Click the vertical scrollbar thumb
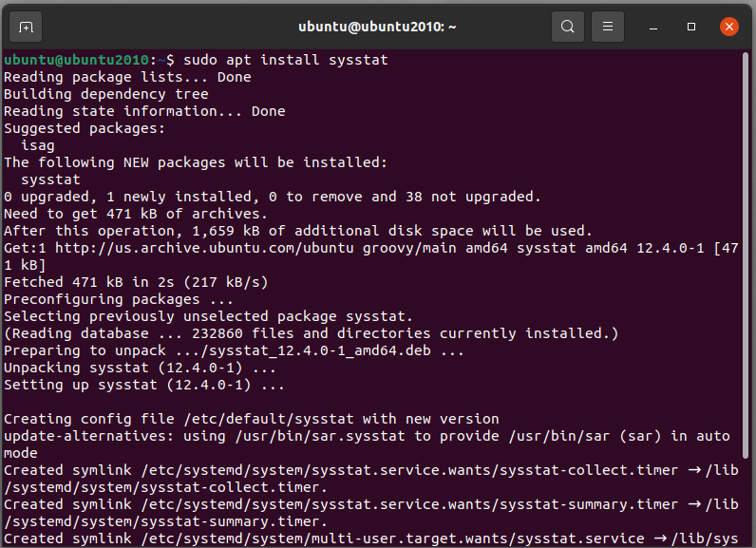The width and height of the screenshot is (756, 548). click(745, 255)
